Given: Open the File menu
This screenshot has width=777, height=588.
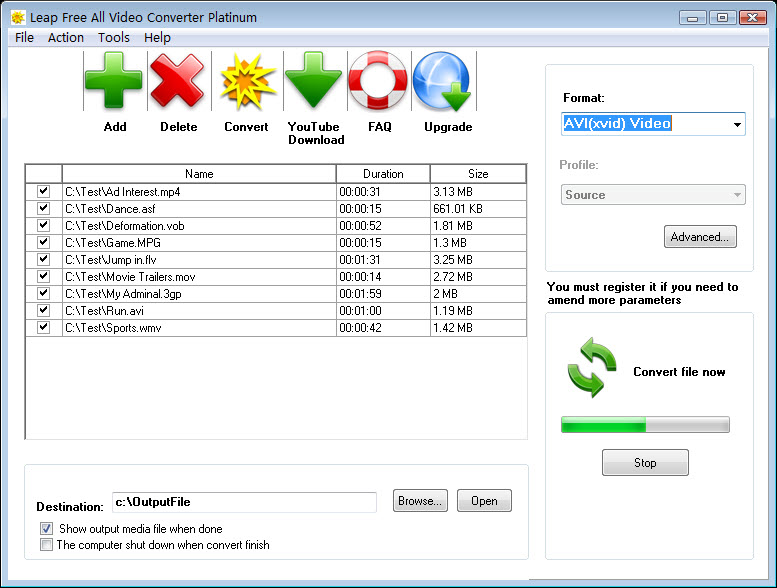Looking at the screenshot, I should (24, 38).
